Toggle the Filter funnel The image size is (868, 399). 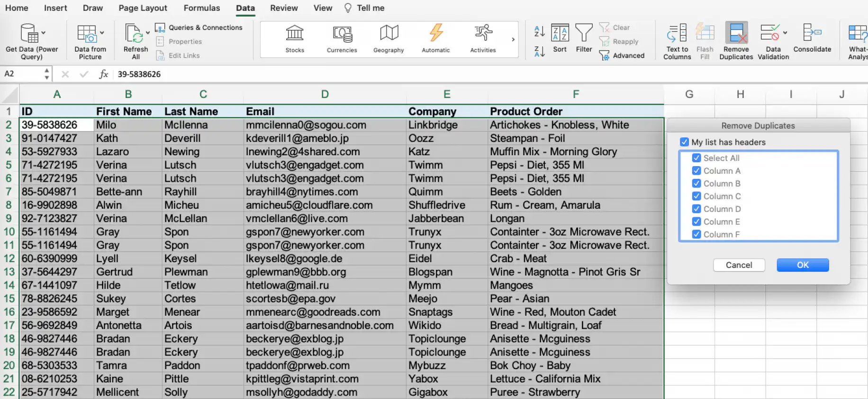tap(584, 39)
